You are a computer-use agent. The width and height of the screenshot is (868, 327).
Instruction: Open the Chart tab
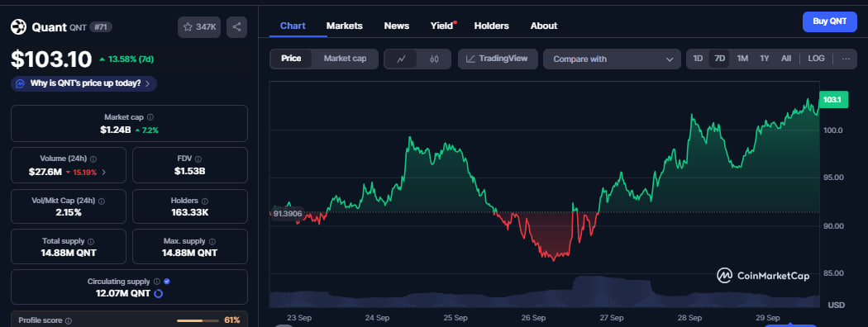pos(293,26)
